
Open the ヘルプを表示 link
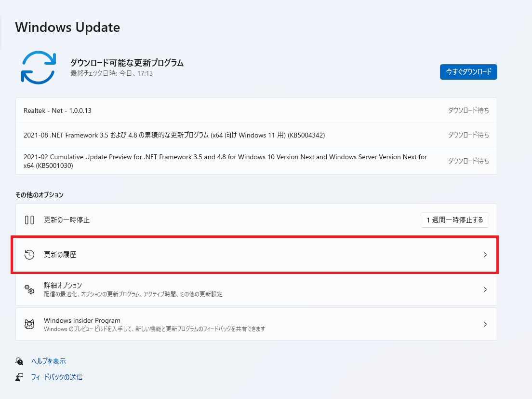click(x=49, y=361)
